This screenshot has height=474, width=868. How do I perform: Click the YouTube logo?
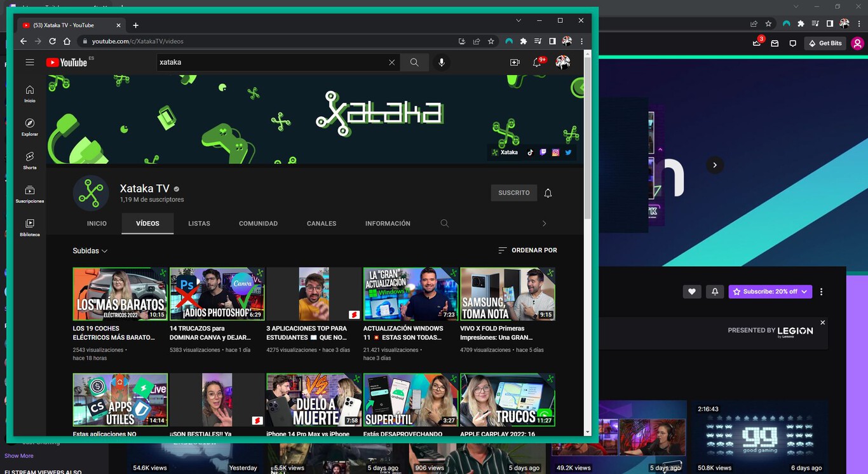[x=67, y=62]
